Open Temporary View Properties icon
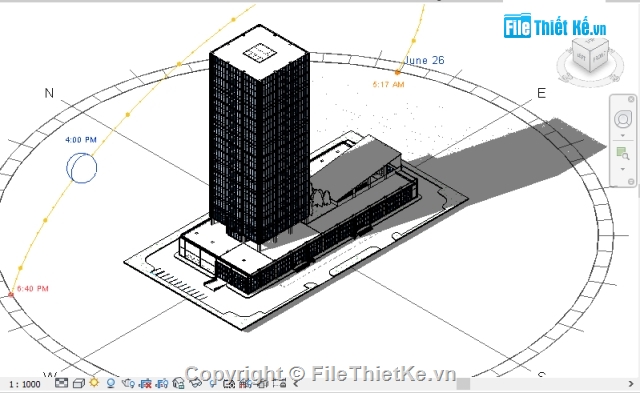 [x=229, y=384]
